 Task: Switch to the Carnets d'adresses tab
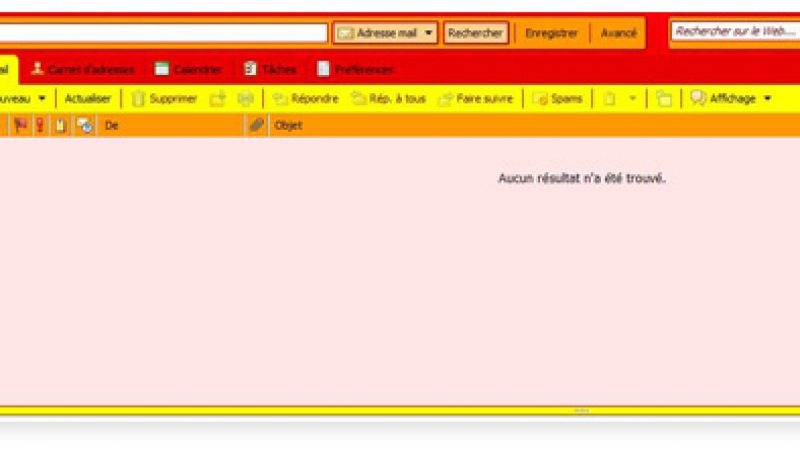[82, 69]
